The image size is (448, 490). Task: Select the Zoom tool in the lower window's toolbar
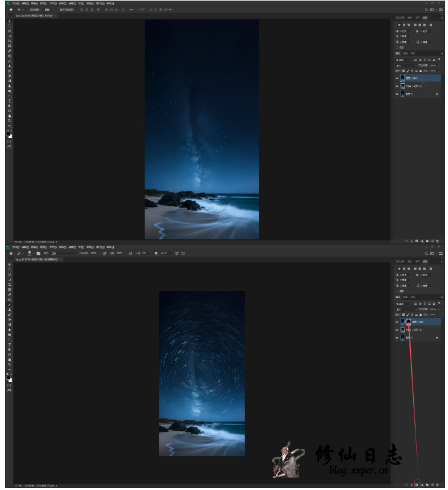9,364
